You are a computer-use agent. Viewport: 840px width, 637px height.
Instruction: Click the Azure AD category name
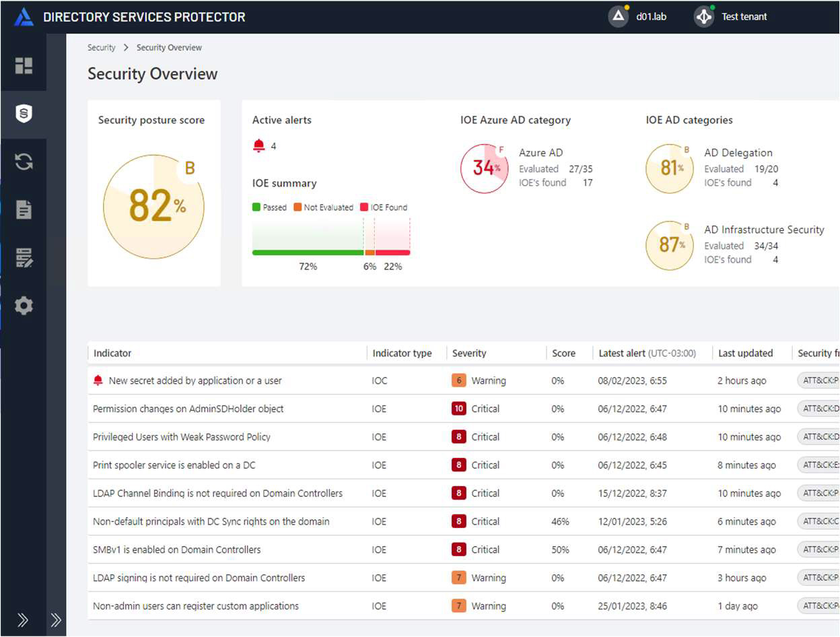click(540, 153)
